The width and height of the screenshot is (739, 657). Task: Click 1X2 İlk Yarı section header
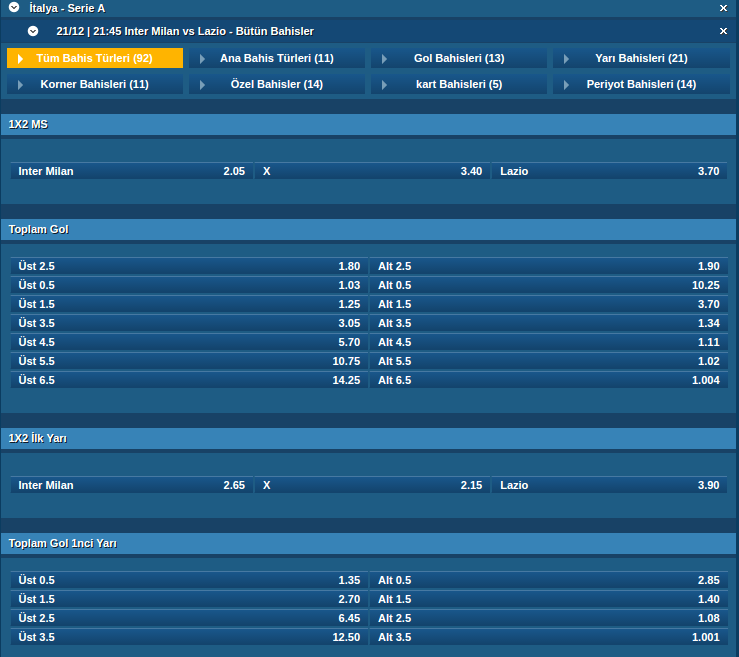369,438
